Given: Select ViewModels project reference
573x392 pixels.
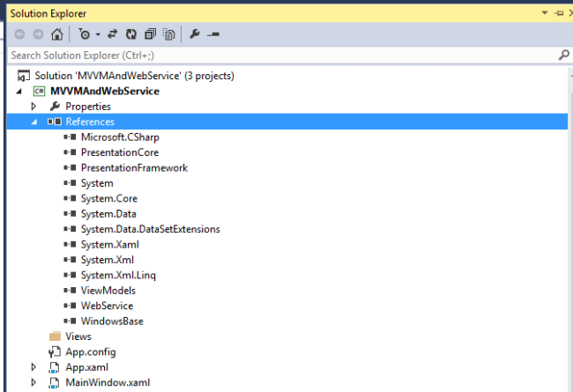Looking at the screenshot, I should click(108, 291).
